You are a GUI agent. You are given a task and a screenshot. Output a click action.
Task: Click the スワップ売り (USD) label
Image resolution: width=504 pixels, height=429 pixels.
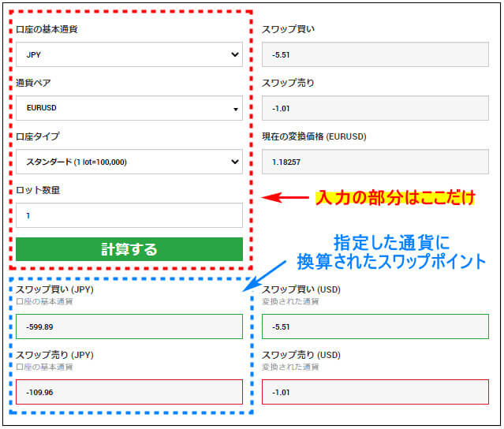[301, 355]
